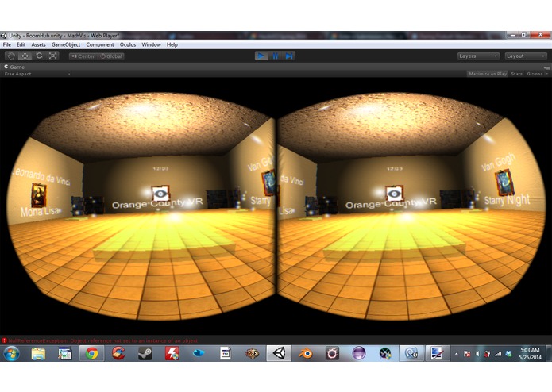Open the Layout dropdown
This screenshot has height=392, width=552.
(526, 56)
